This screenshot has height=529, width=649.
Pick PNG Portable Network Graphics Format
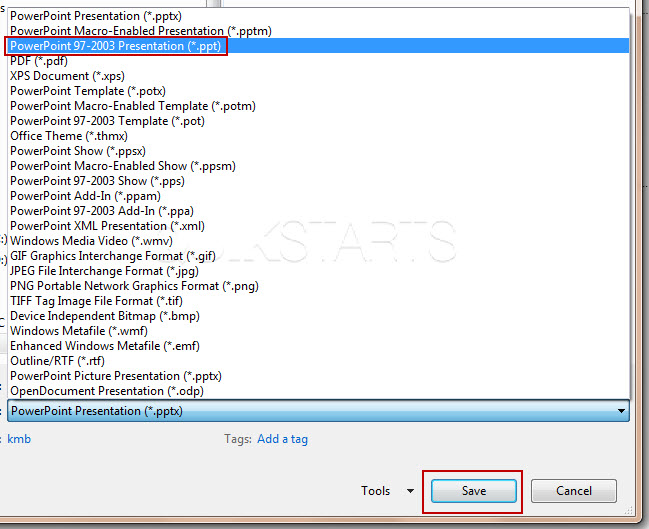[x=318, y=286]
